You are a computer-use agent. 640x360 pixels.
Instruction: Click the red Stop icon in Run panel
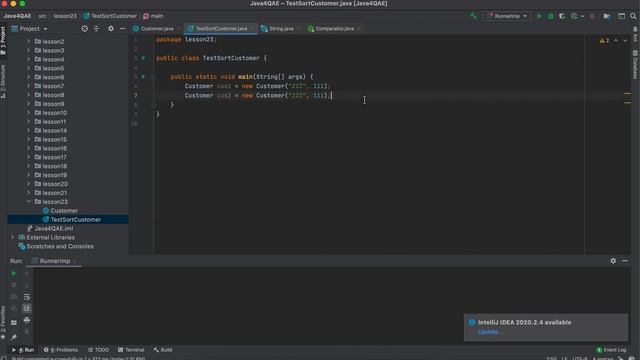pos(14,284)
